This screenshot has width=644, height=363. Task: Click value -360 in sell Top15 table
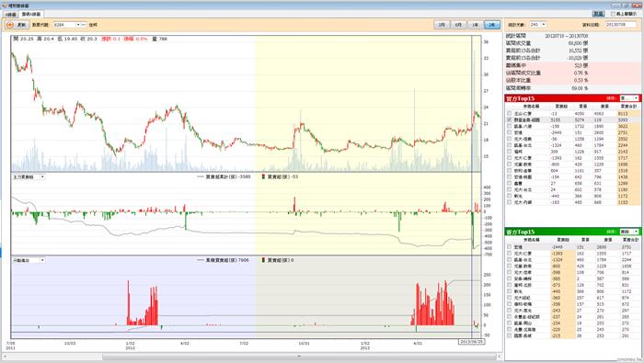[x=557, y=298]
